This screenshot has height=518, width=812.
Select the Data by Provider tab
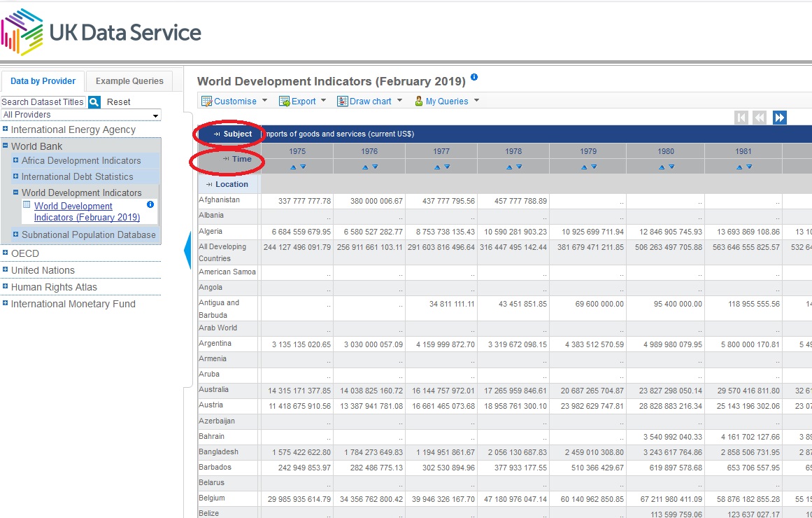coord(43,80)
